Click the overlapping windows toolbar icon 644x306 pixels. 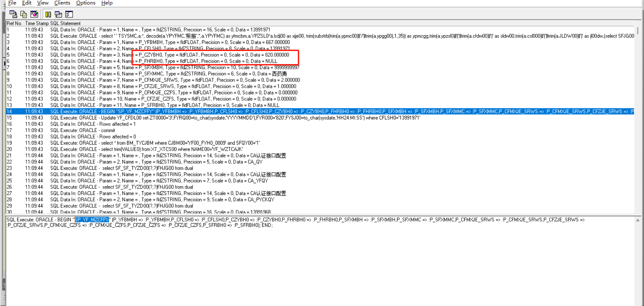point(58,14)
